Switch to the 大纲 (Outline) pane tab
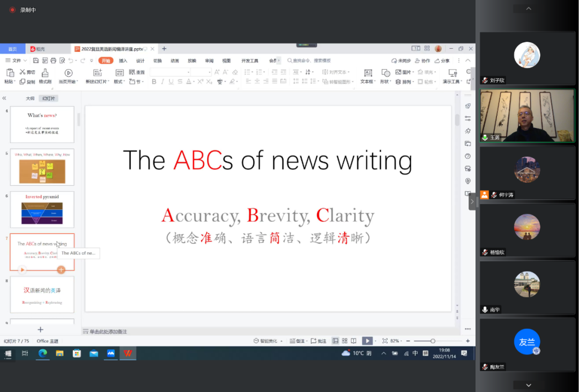579x392 pixels. [30, 99]
